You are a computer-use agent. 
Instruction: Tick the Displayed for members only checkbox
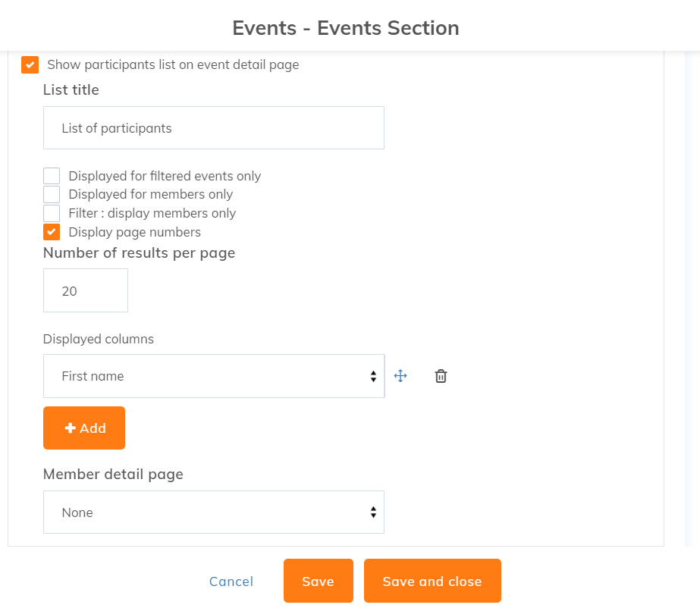click(x=52, y=194)
